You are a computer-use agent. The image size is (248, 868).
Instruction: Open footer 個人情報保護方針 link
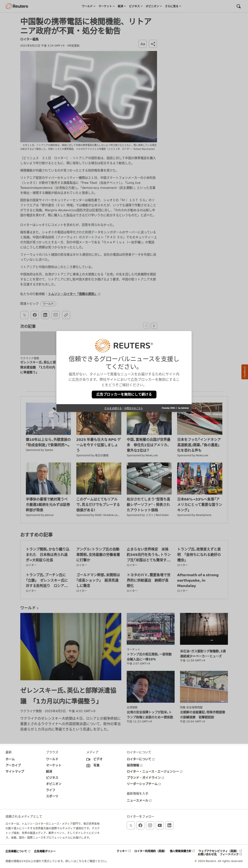pos(182,851)
